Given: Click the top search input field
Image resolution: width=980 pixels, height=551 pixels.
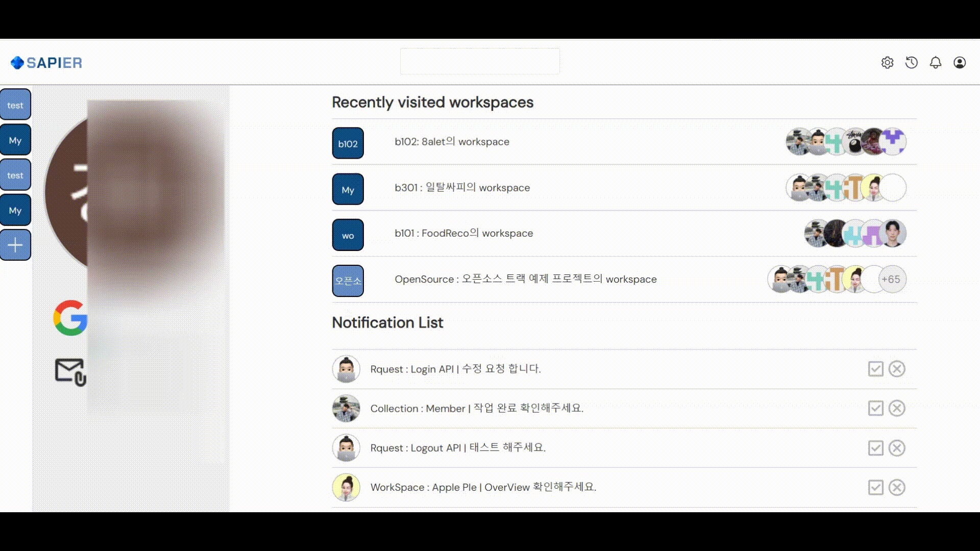Looking at the screenshot, I should pos(479,61).
